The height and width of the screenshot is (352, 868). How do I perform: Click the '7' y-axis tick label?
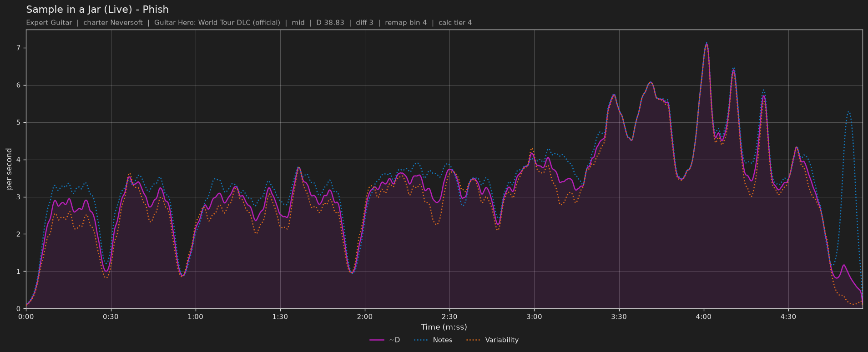[x=19, y=48]
